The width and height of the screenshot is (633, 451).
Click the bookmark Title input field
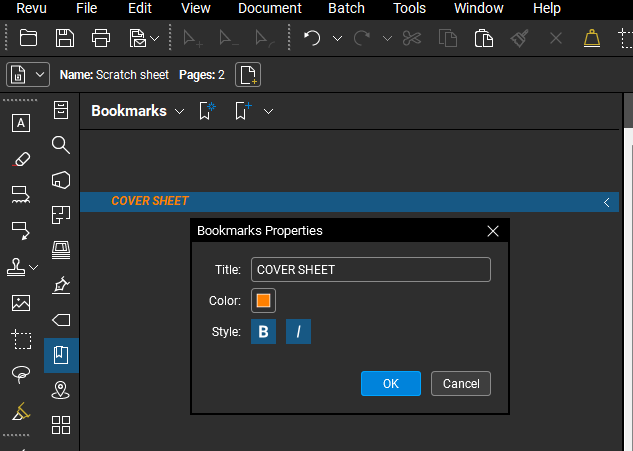point(371,269)
